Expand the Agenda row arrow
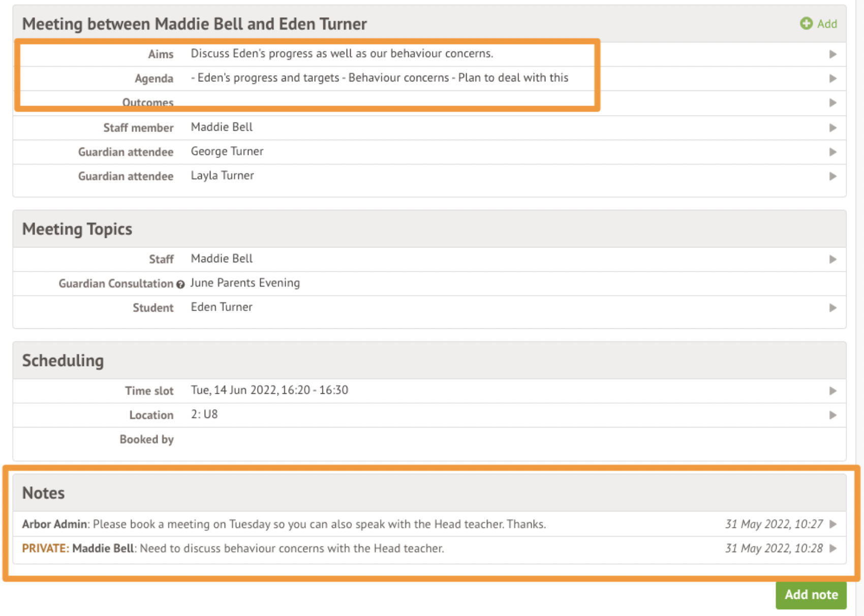Image resolution: width=864 pixels, height=616 pixels. point(832,78)
